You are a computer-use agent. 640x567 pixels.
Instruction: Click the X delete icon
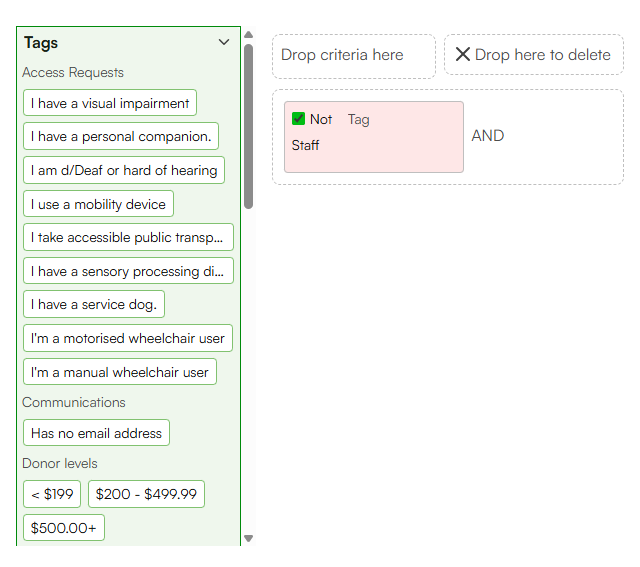point(462,54)
